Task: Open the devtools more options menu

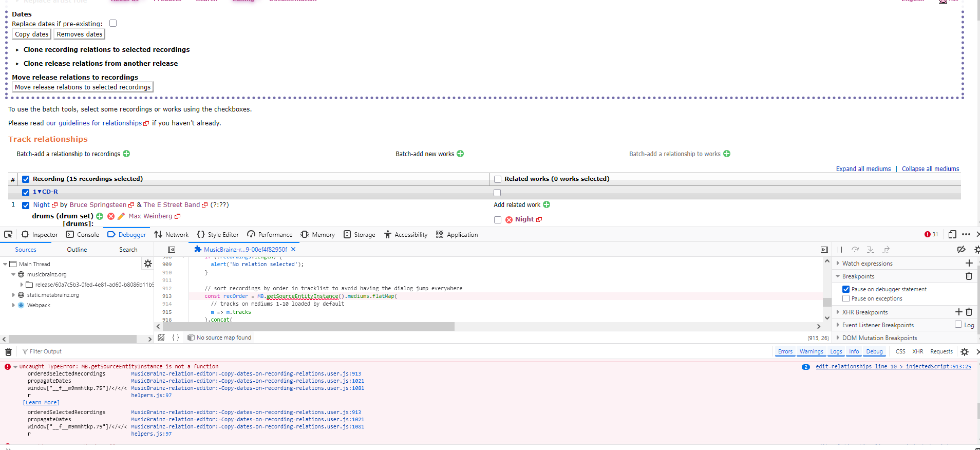Action: (x=966, y=234)
